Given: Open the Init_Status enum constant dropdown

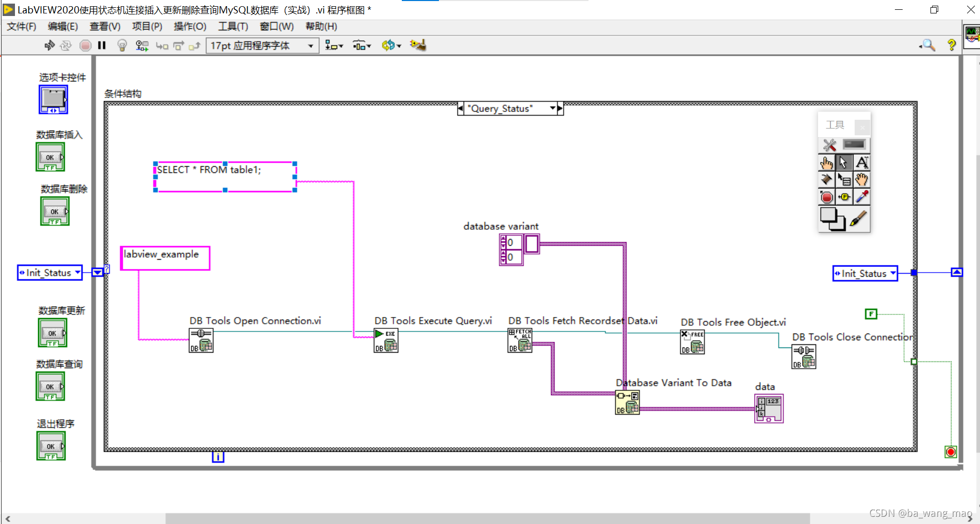Looking at the screenshot, I should [x=77, y=273].
